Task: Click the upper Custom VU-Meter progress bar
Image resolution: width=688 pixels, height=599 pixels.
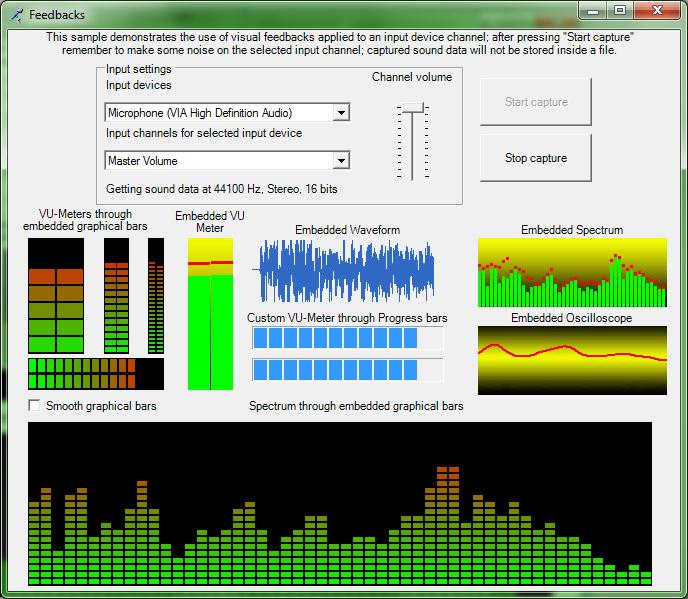Action: 345,339
